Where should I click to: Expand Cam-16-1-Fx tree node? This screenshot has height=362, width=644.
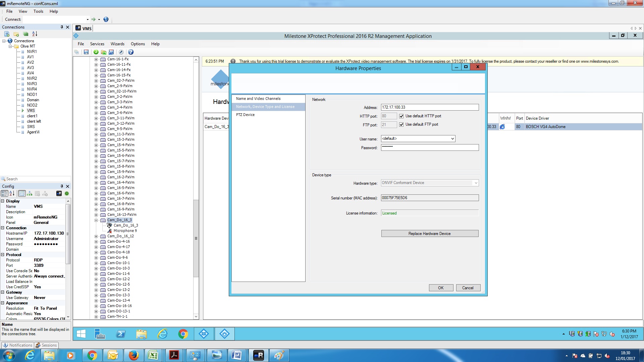click(96, 59)
